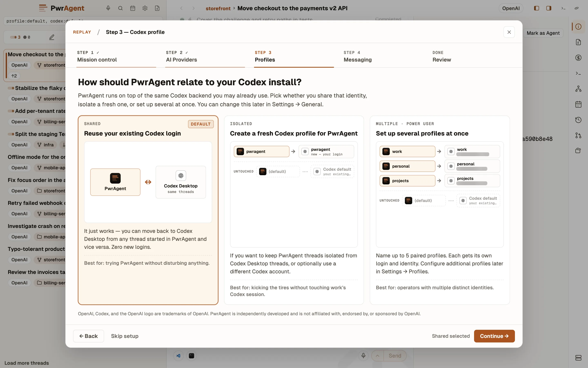Open search with the magnifier icon

pos(120,8)
